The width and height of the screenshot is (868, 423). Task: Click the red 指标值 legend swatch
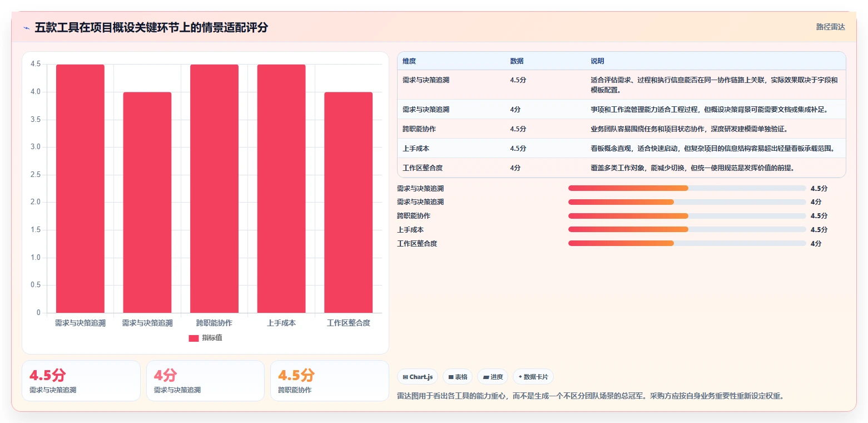pyautogui.click(x=194, y=338)
